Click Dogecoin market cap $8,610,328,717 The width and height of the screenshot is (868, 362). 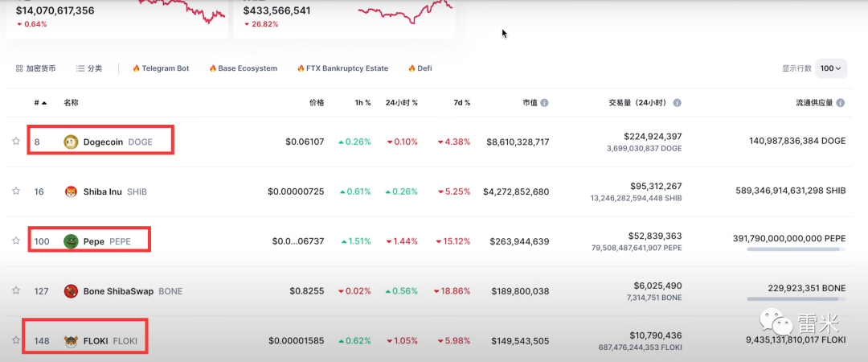[518, 142]
